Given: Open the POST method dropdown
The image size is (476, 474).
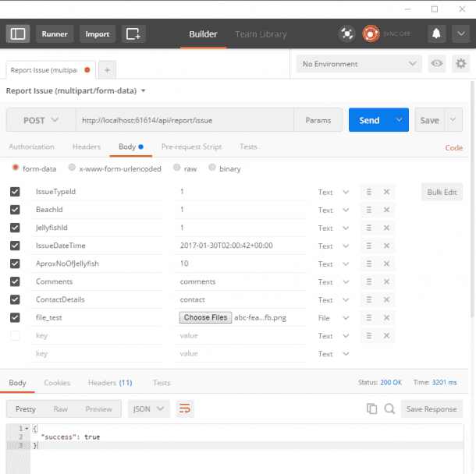Looking at the screenshot, I should point(41,120).
